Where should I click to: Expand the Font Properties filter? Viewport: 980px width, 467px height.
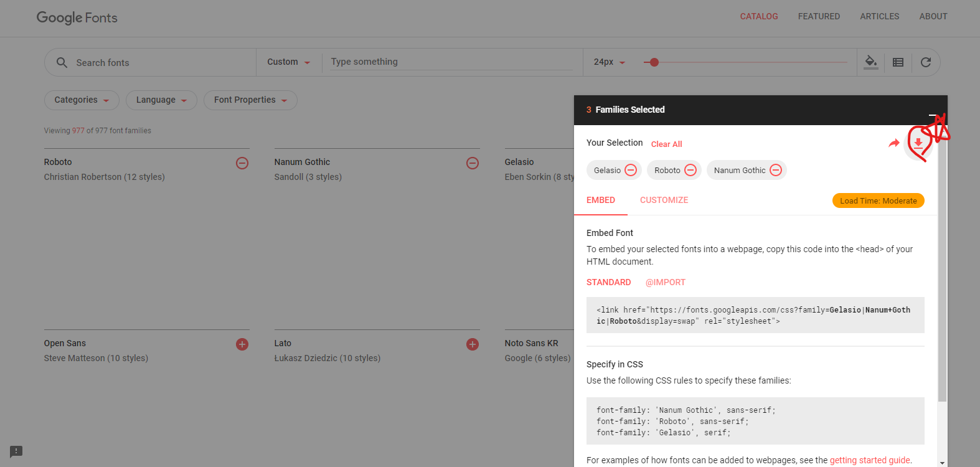[x=250, y=100]
